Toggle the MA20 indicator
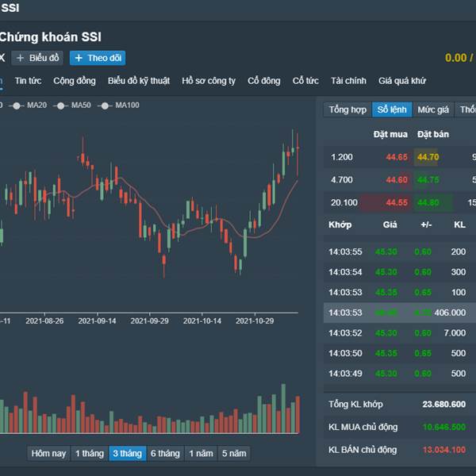476x476 pixels. point(28,106)
